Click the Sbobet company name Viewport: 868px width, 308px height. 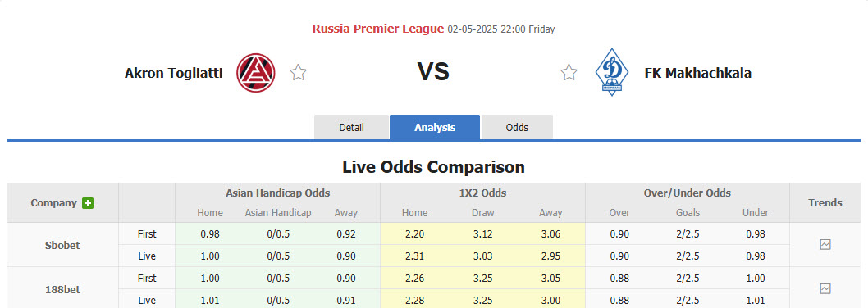pos(62,245)
